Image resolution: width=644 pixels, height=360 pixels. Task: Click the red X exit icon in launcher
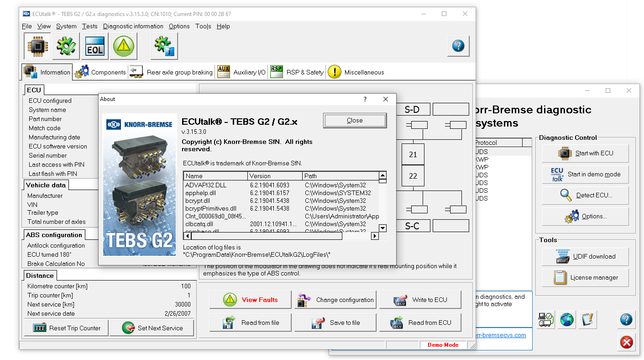(627, 342)
